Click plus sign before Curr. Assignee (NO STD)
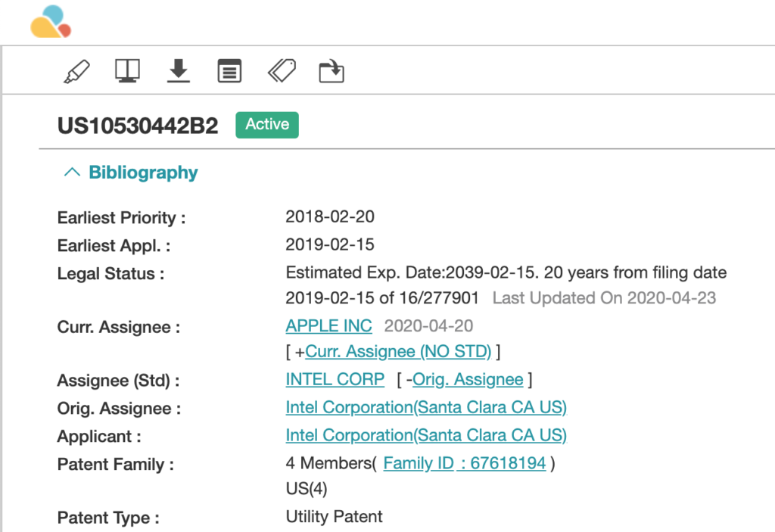Screen dimensions: 775x532 tap(300, 352)
